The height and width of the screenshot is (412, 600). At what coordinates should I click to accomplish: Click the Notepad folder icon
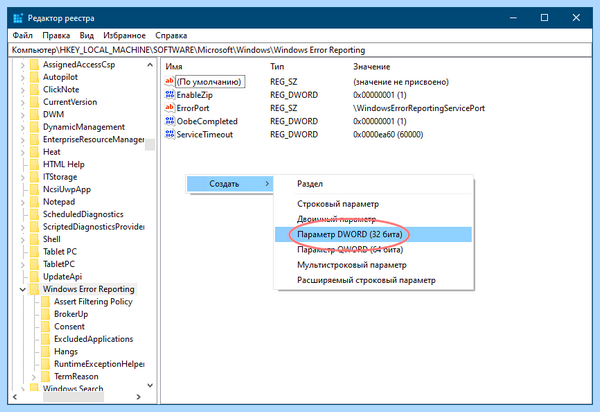34,202
